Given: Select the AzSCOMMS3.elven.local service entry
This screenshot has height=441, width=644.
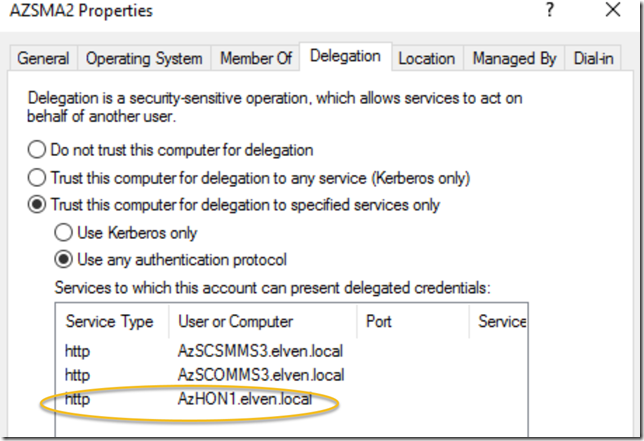Looking at the screenshot, I should coord(260,375).
